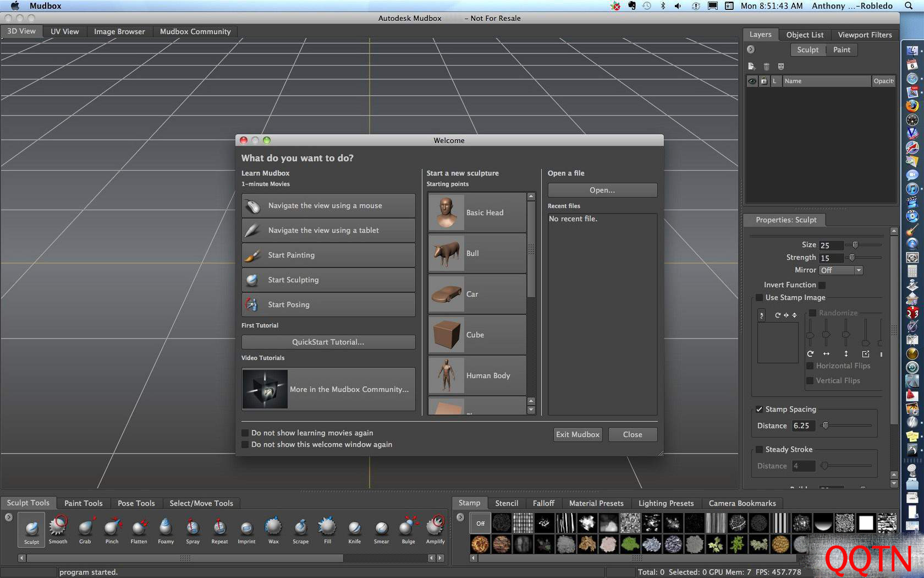Click the volume menu bar icon

678,6
